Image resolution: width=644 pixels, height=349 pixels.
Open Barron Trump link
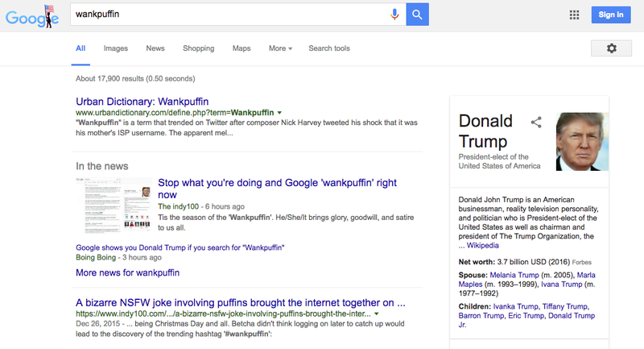pyautogui.click(x=481, y=315)
